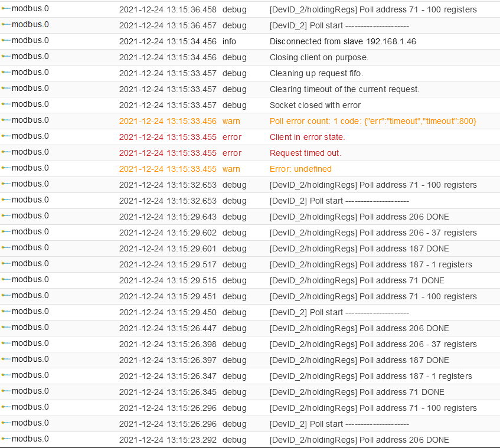Select 'Poll address 206 DONE' message at 13:15:26.447
500x448 pixels.
(360, 328)
